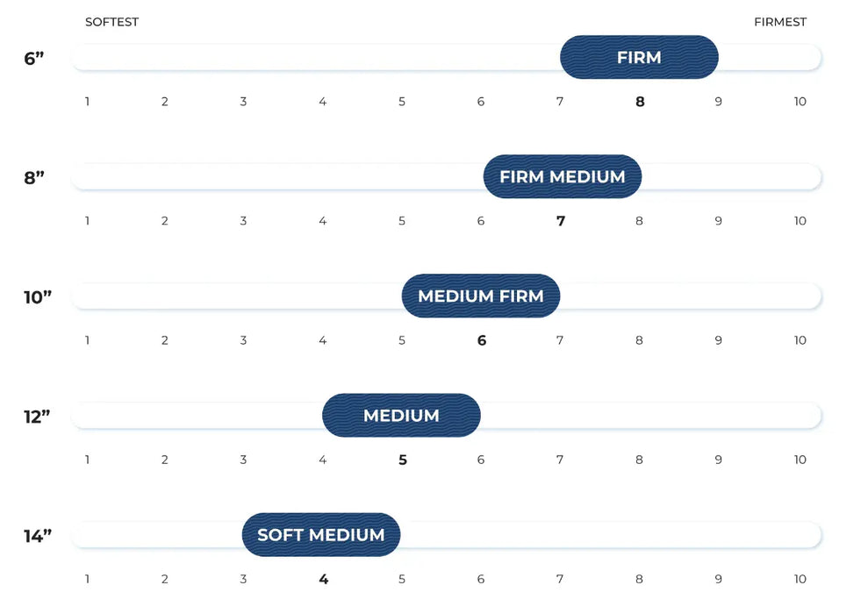Click bold number 7 on the 8" scale
This screenshot has height=614, width=868.
(x=561, y=221)
